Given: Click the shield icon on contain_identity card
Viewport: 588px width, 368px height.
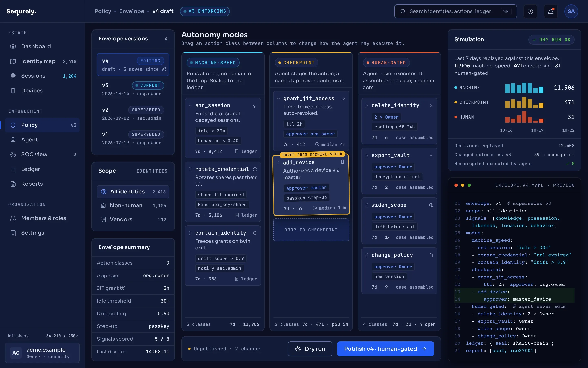Looking at the screenshot, I should click(x=255, y=233).
